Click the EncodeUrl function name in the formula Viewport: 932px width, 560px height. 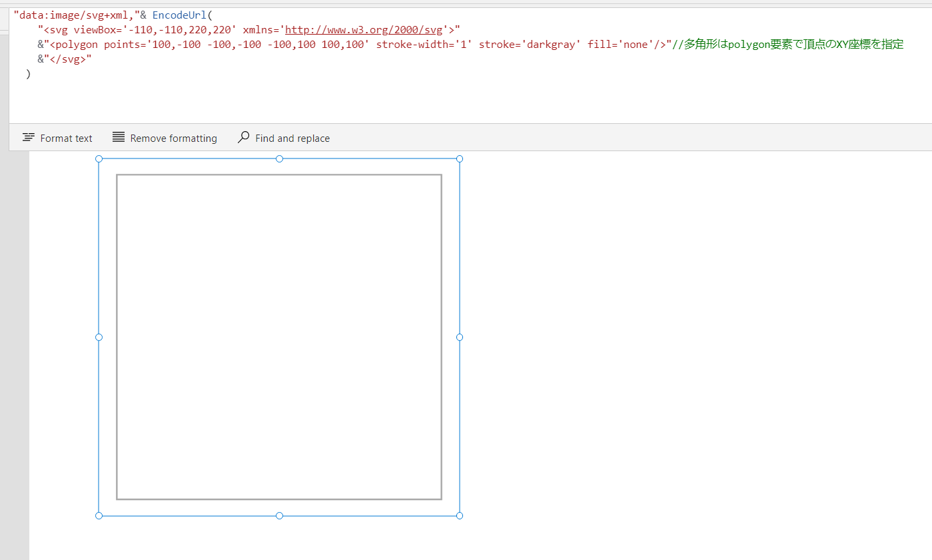click(x=179, y=15)
